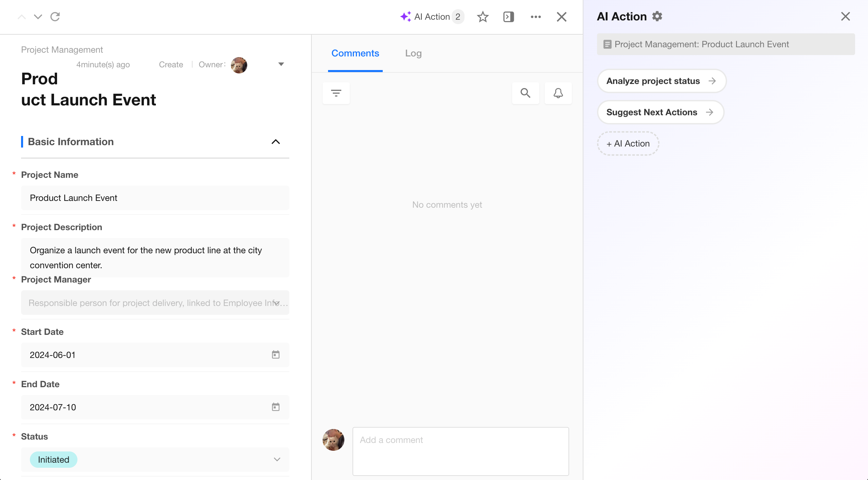The image size is (868, 480).
Task: Run Analyze project status action
Action: [661, 81]
